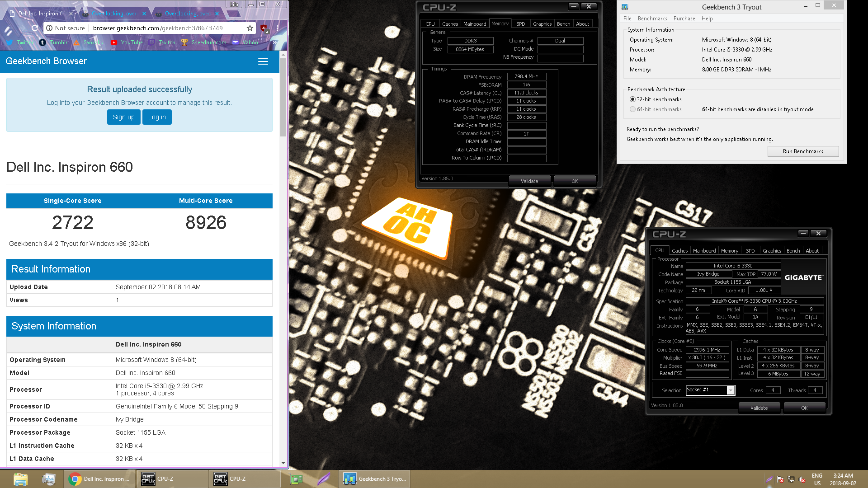Click Run Benchmarks in Geekbench

tap(803, 151)
